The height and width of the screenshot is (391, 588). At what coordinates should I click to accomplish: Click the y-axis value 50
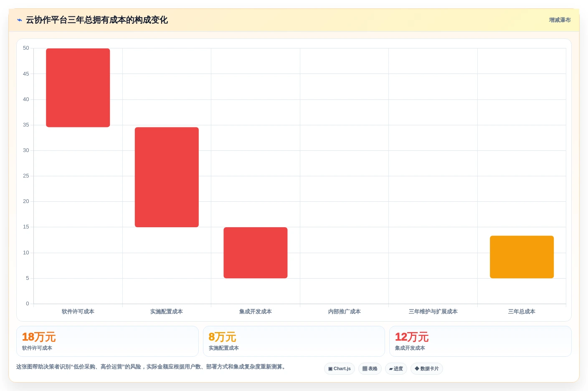click(26, 48)
